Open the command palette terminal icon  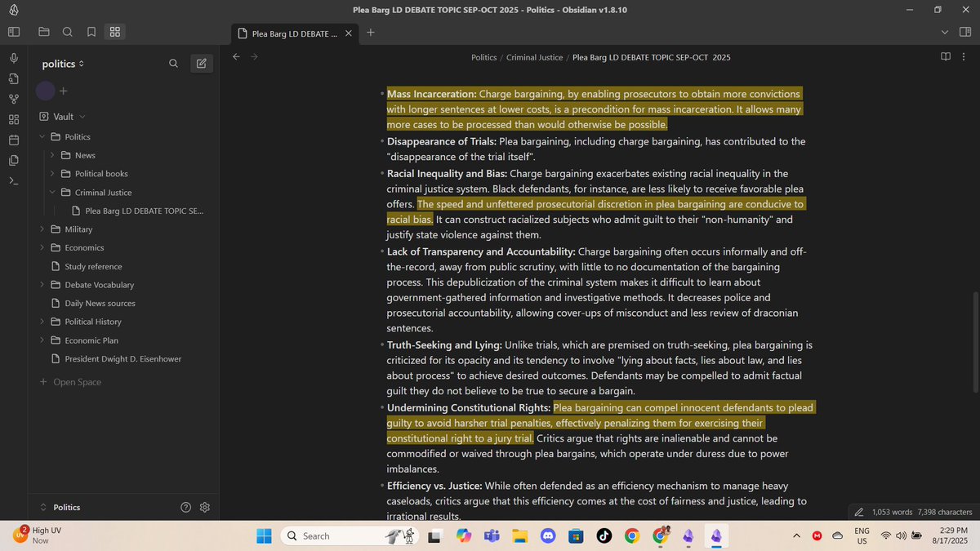click(x=14, y=180)
